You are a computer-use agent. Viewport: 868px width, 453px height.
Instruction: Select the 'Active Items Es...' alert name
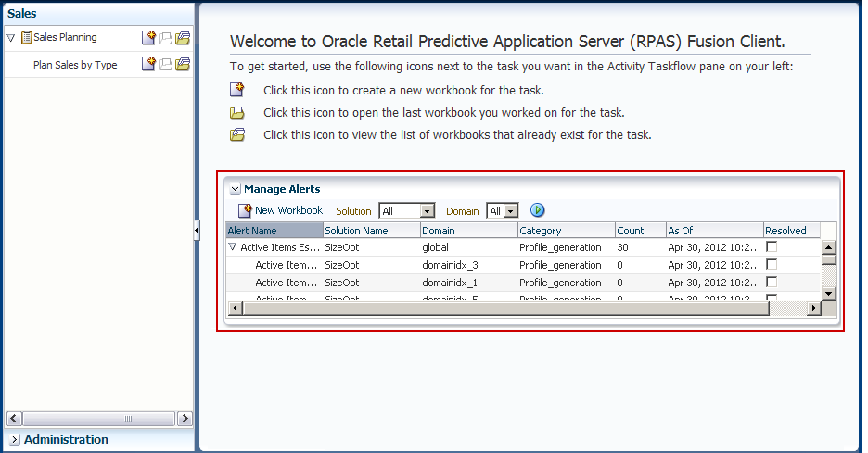tap(280, 247)
